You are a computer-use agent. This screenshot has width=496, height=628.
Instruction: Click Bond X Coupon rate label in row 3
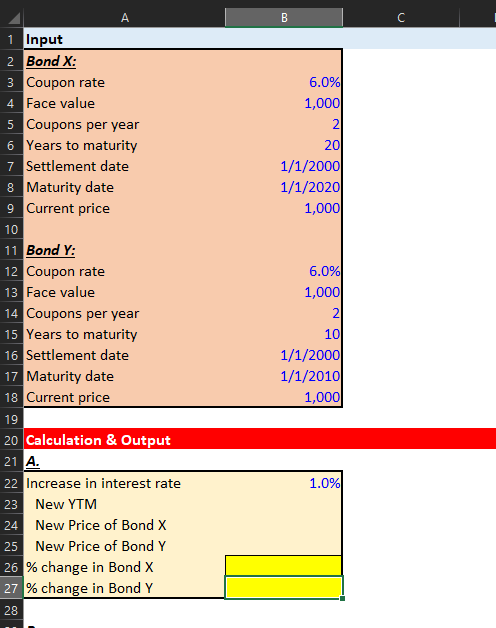(x=65, y=82)
